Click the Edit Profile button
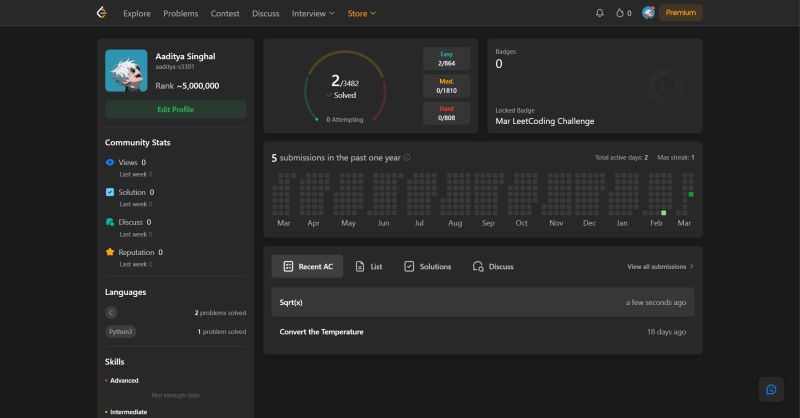800x418 pixels. 176,109
